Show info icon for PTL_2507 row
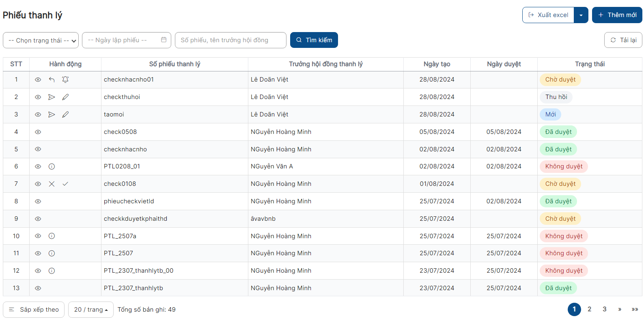Viewport: 644px width, 321px height. point(52,253)
